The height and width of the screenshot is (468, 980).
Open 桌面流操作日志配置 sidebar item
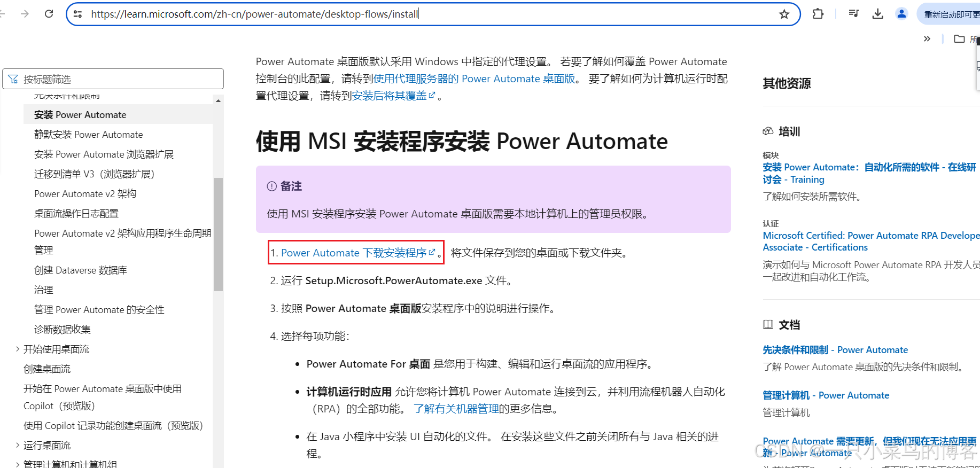(x=76, y=214)
